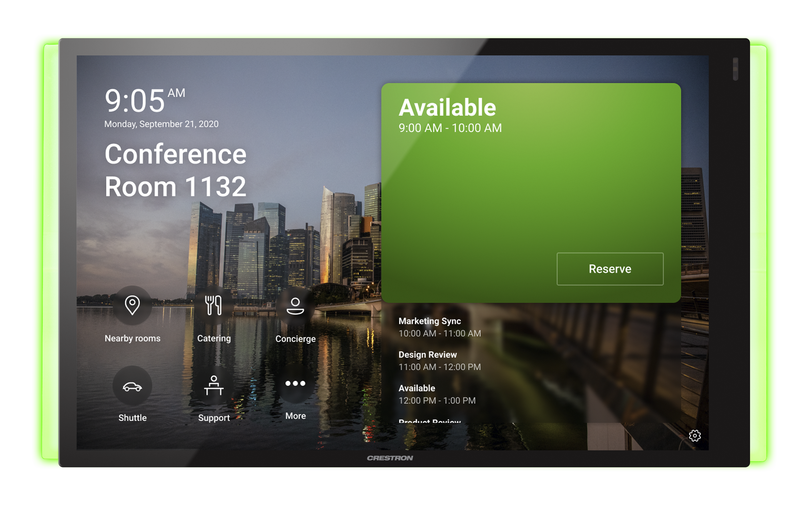Click the Catering text label
Viewport: 812px width, 506px height.
tap(213, 338)
